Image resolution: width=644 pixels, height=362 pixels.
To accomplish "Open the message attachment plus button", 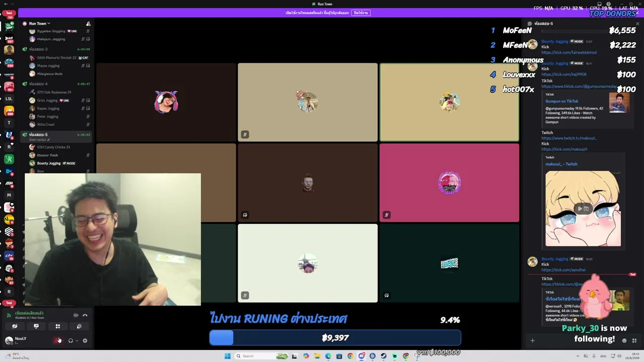I will (532, 340).
